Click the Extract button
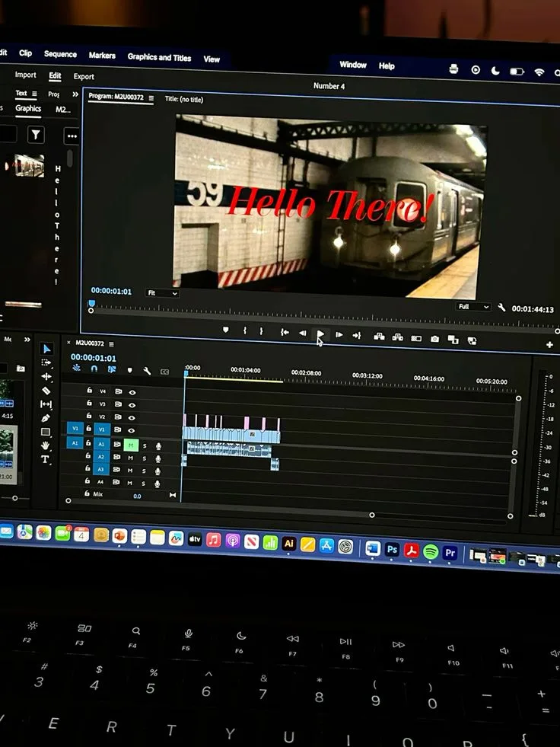Viewport: 560px width, 747px height. coord(398,337)
